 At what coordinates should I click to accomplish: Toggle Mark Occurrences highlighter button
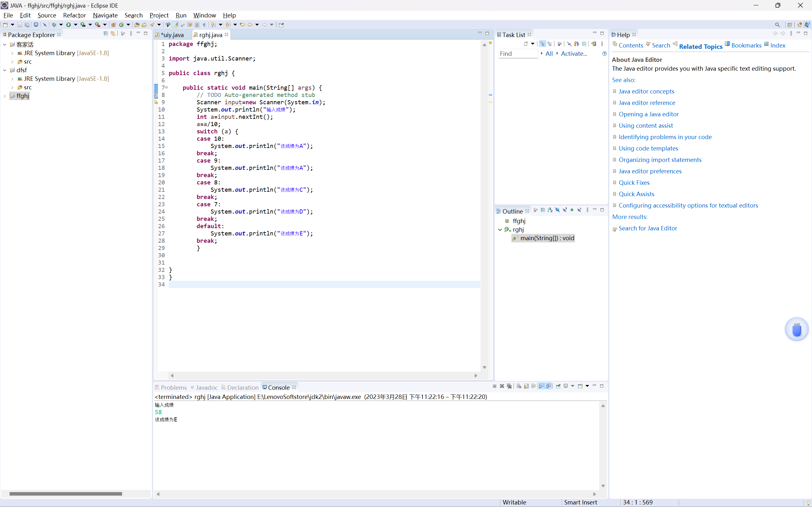[x=175, y=24]
